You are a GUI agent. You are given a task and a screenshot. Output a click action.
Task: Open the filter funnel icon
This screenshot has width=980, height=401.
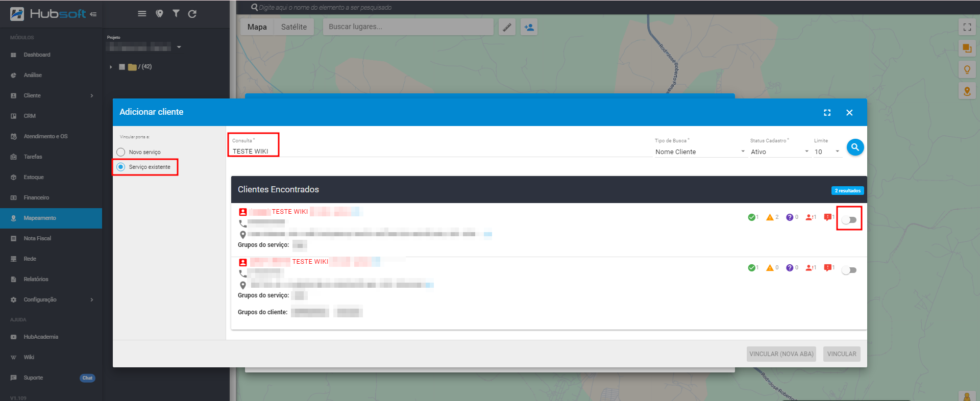click(x=176, y=14)
